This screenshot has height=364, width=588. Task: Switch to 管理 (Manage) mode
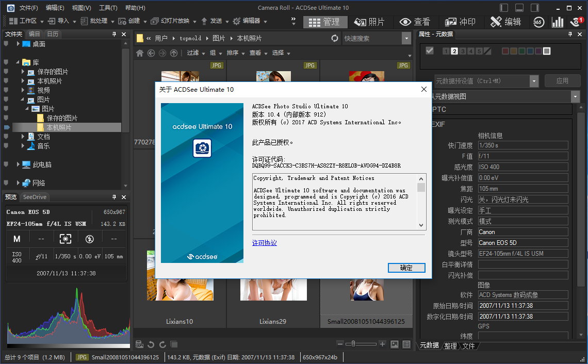tap(324, 22)
